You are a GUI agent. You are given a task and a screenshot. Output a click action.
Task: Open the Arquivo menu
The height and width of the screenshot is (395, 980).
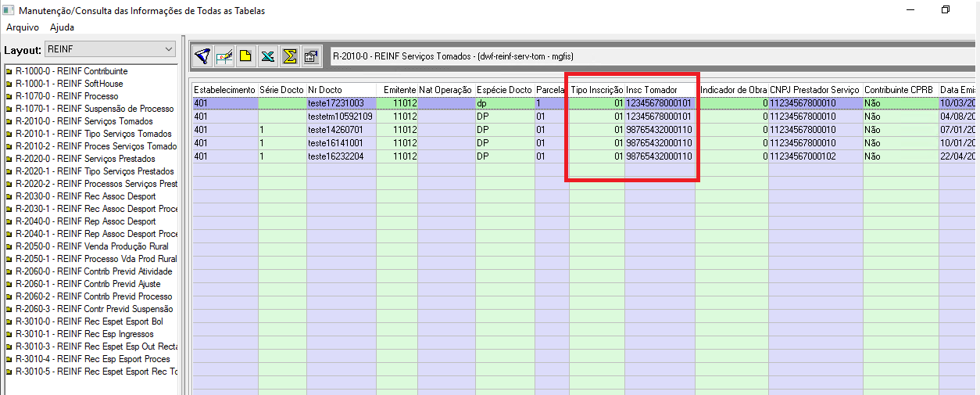coord(23,27)
